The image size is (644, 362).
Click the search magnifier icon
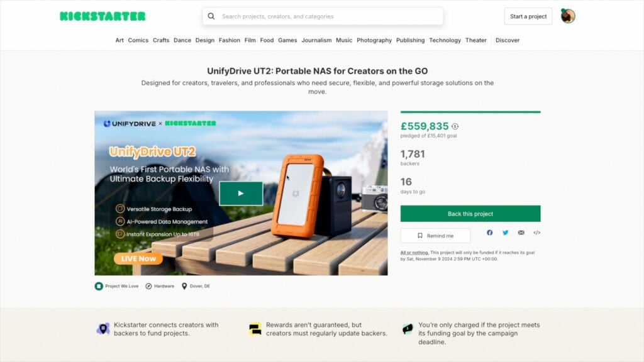click(x=211, y=16)
